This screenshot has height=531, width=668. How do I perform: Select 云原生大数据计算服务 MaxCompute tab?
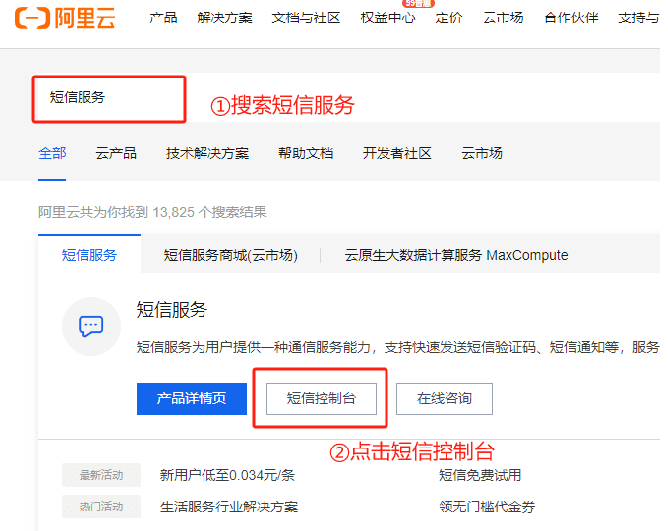point(456,255)
